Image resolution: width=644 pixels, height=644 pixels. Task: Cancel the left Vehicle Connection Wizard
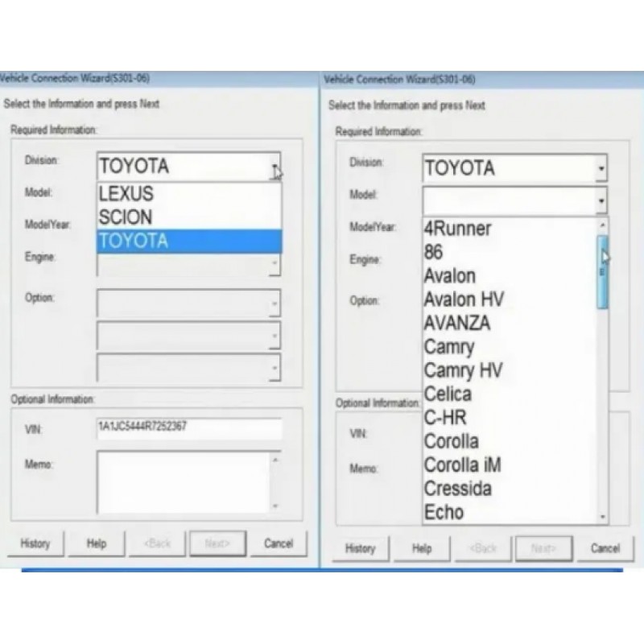[x=278, y=543]
